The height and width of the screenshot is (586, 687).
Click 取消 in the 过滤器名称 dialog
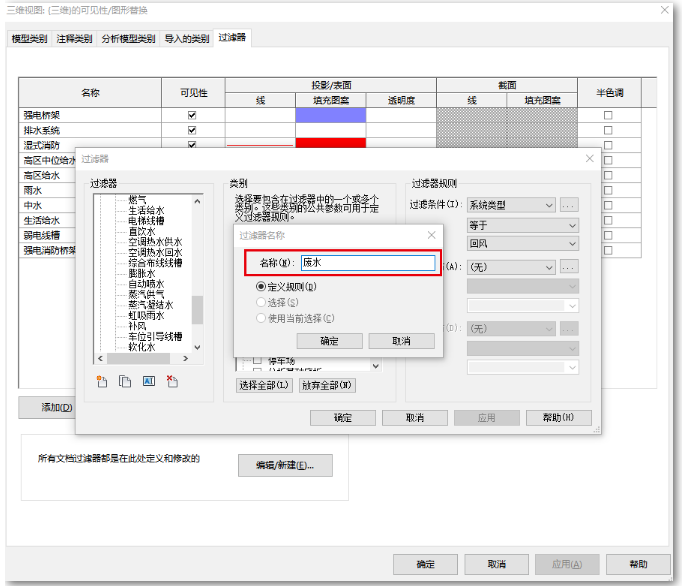tap(401, 341)
